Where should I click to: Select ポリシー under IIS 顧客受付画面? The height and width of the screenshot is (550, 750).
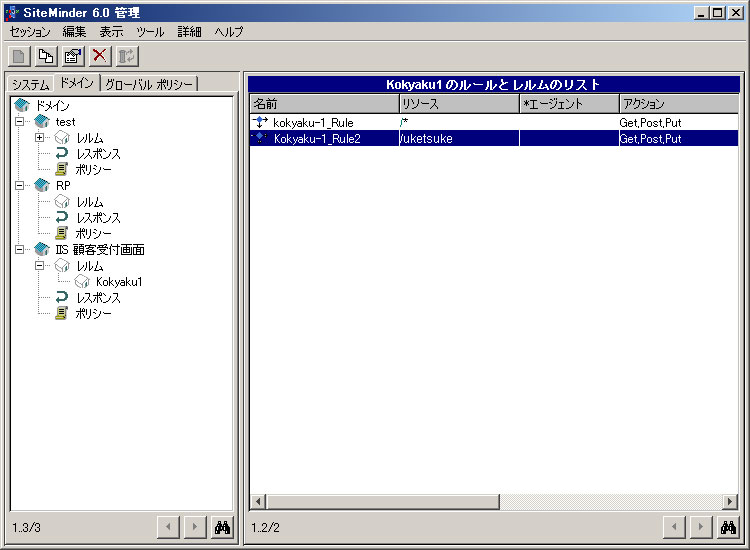point(93,313)
